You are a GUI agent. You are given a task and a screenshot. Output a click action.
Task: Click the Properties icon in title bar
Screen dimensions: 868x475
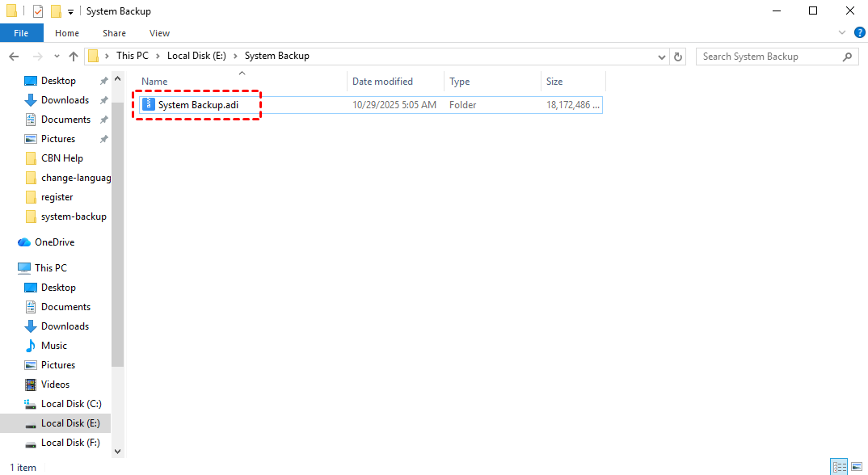(38, 11)
